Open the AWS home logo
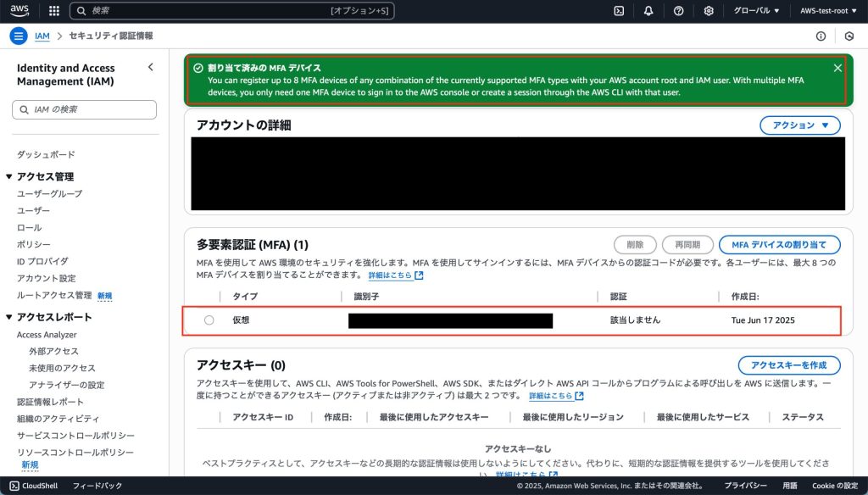 click(x=19, y=10)
